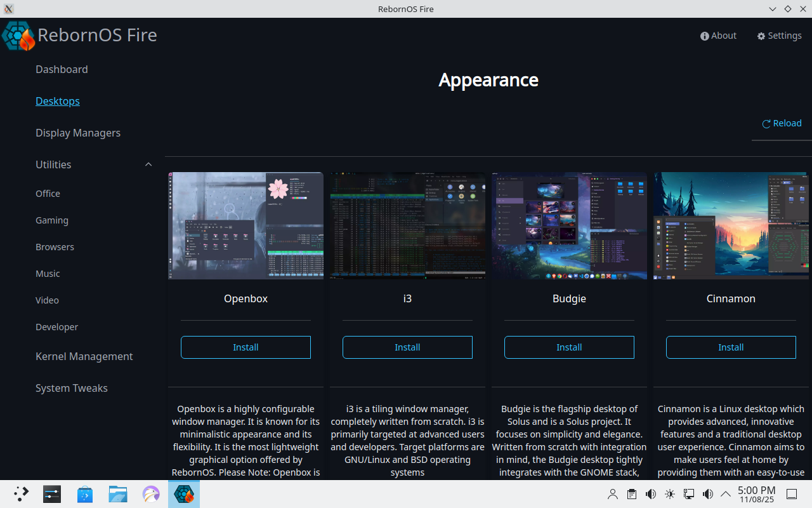Open the clock showing 5:00 PM

coord(757,494)
